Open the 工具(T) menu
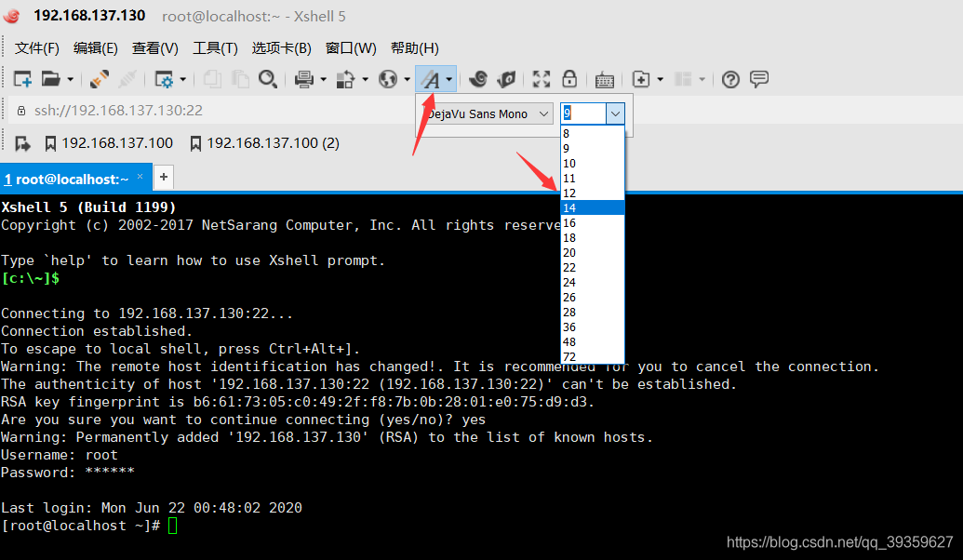The width and height of the screenshot is (963, 560). 215,47
